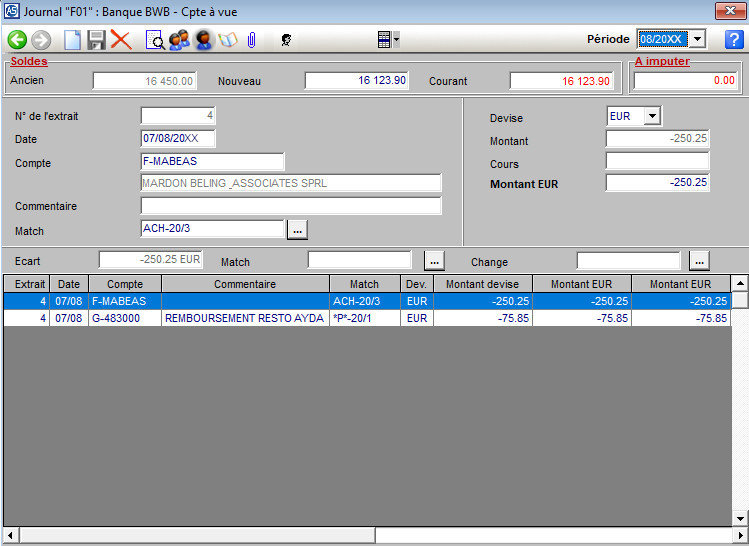Screen dimensions: 749x546
Task: Open the open book icon in toolbar
Action: coord(228,40)
